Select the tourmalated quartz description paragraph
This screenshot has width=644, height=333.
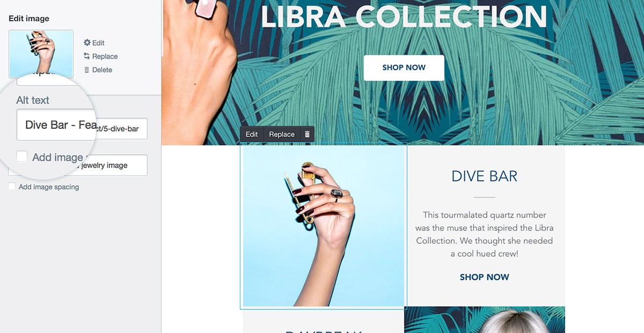(x=485, y=234)
